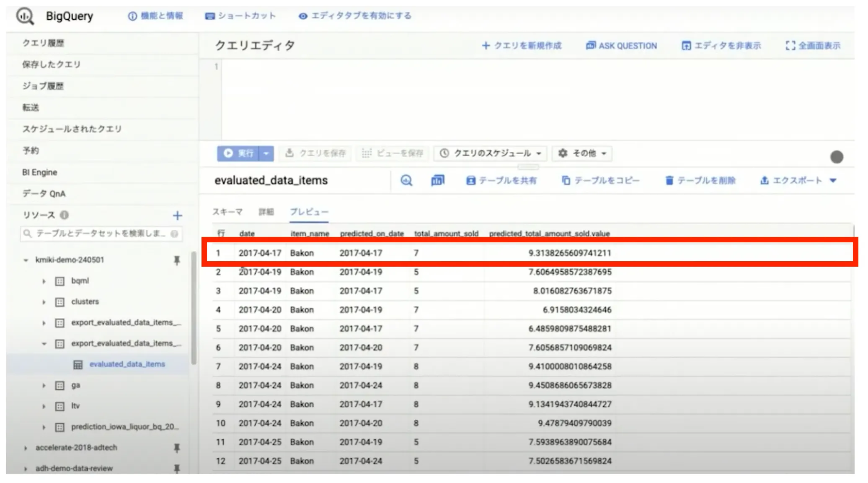
Task: Click クエリを新規作成 button
Action: point(522,46)
